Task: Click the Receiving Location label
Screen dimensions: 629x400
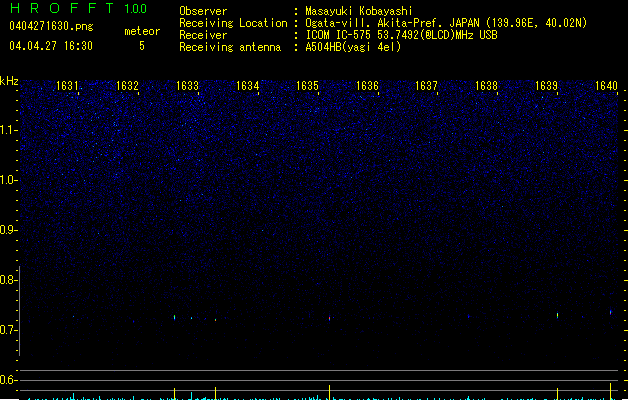Action: point(233,23)
